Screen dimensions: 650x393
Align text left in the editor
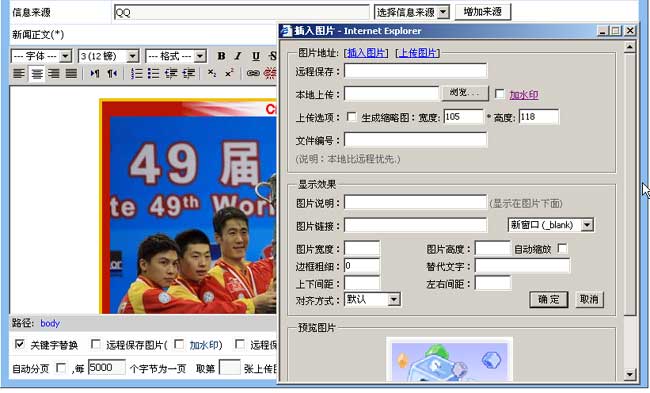(x=19, y=74)
